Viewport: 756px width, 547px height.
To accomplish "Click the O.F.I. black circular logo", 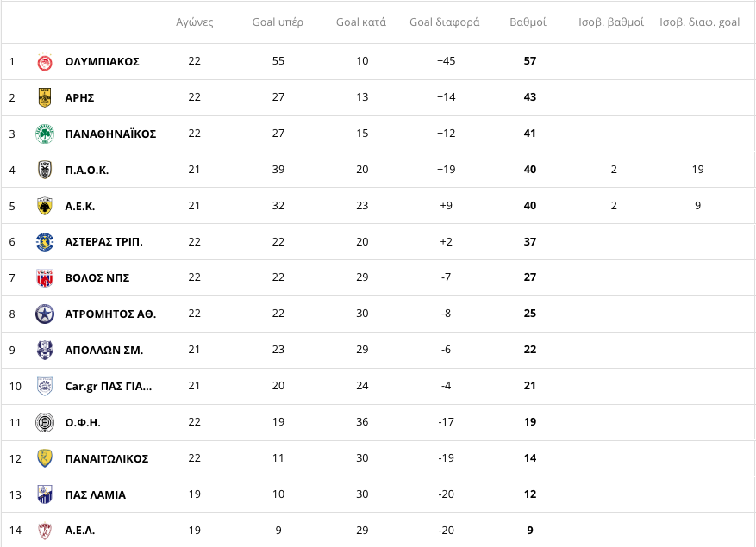I will [x=45, y=422].
